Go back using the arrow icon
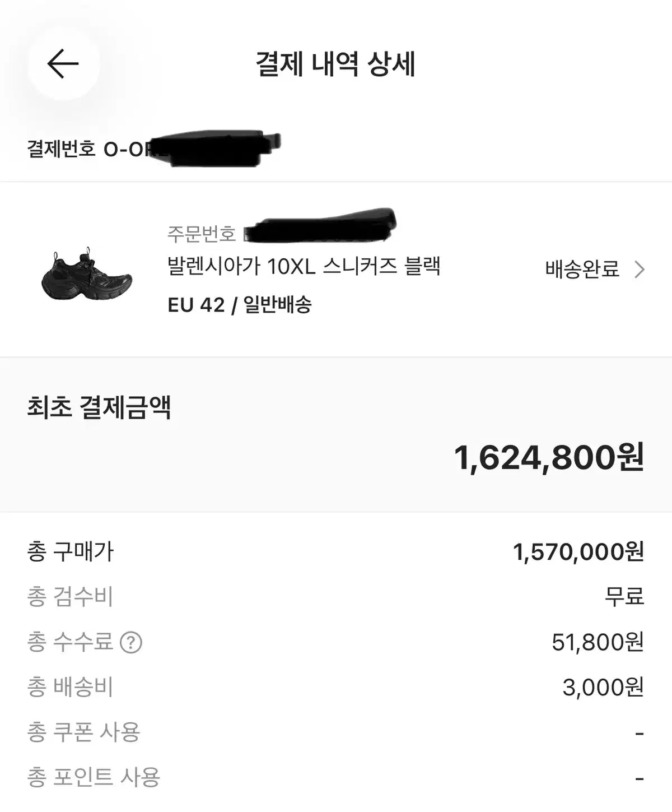 click(x=63, y=63)
